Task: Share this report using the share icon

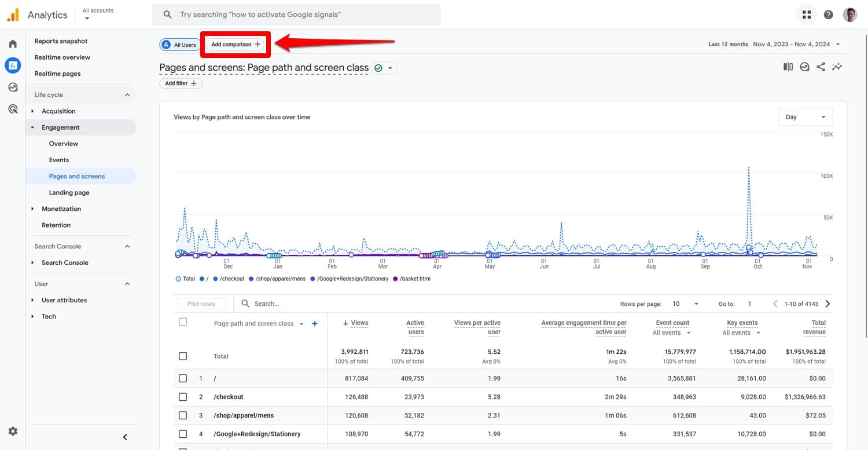Action: pos(821,66)
